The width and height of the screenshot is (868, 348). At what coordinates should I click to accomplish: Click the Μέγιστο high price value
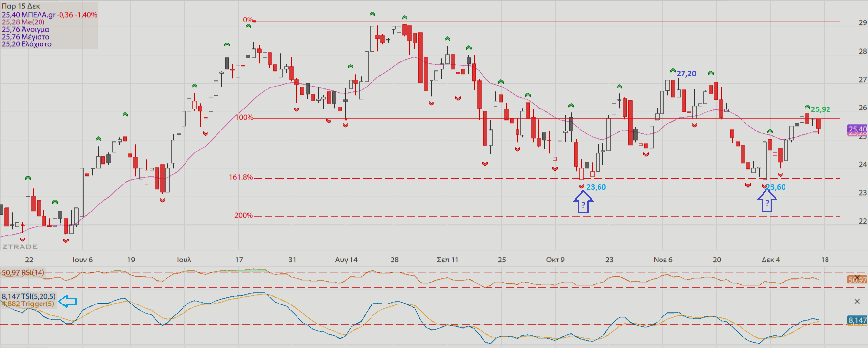[x=25, y=37]
